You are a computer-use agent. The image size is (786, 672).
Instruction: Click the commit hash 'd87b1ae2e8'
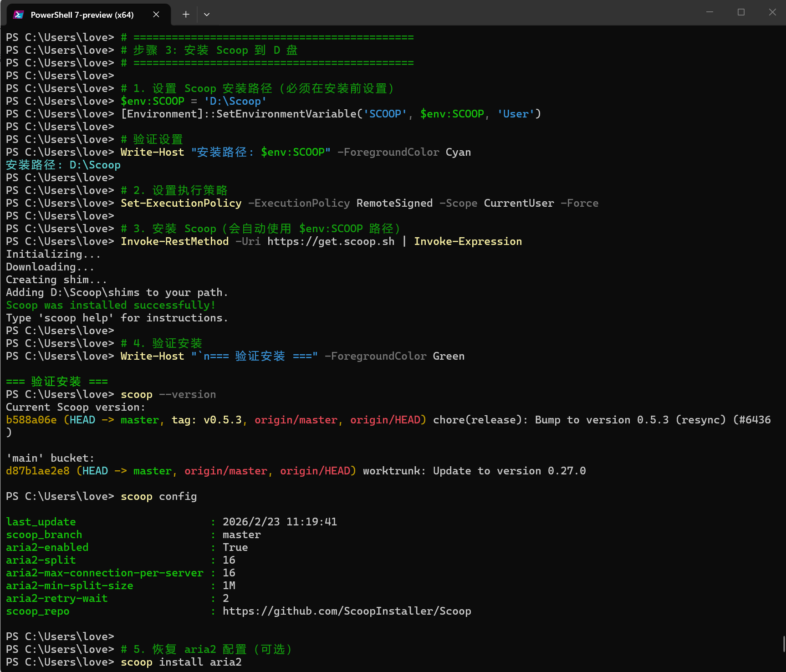click(x=38, y=471)
